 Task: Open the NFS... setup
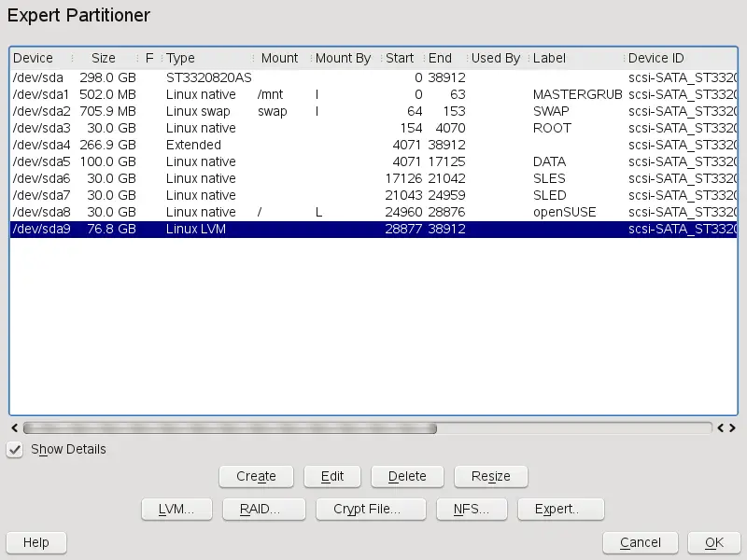pyautogui.click(x=472, y=510)
